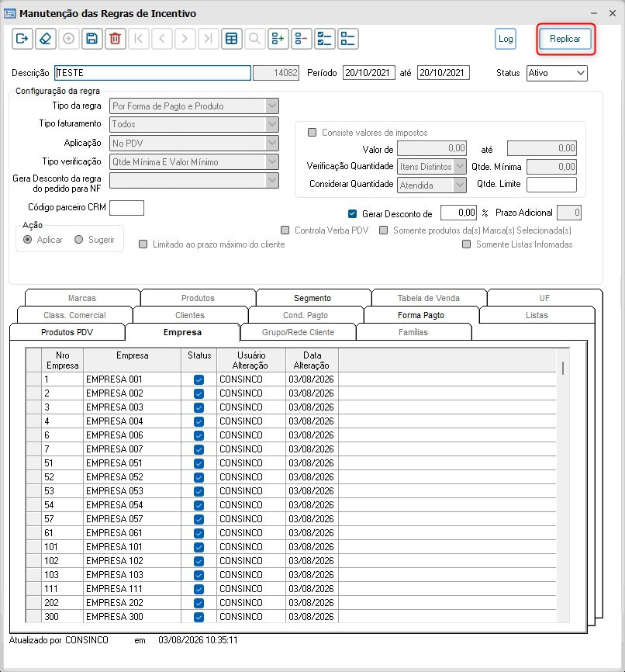Open the Log button
The width and height of the screenshot is (625, 672).
(x=506, y=39)
